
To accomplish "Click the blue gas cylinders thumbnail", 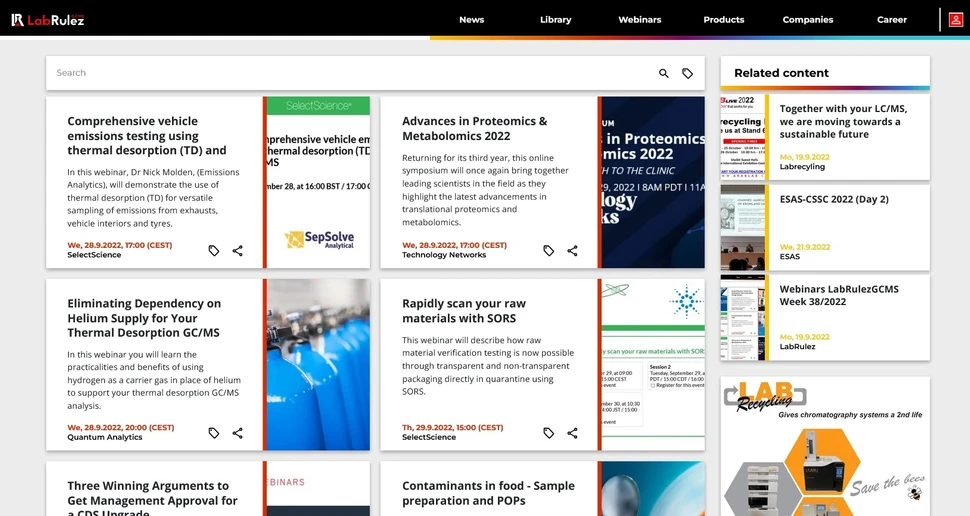I will [x=319, y=365].
